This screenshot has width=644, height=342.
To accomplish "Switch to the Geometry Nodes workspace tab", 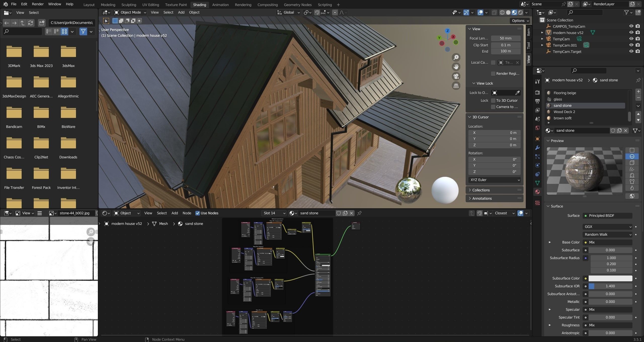I will 298,5.
